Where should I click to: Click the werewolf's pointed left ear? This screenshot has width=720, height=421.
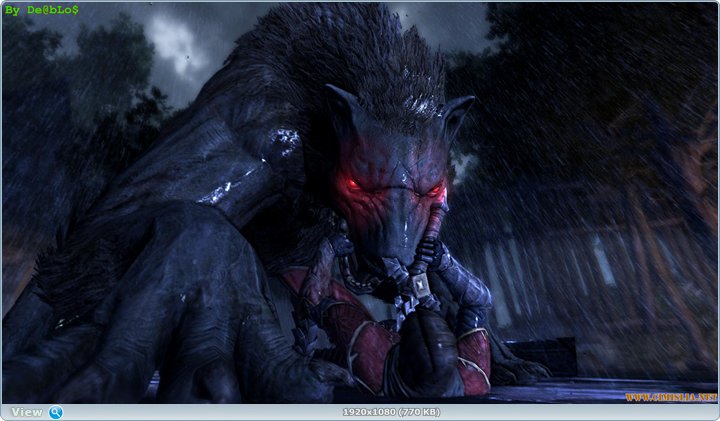[338, 103]
